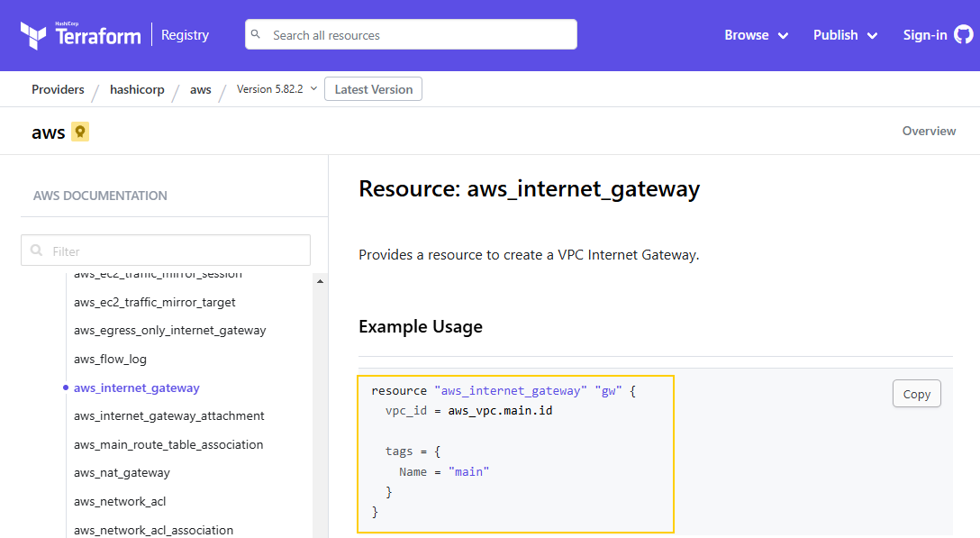Click the Sign-in link
Viewport: 980px width, 538px height.
tap(925, 35)
